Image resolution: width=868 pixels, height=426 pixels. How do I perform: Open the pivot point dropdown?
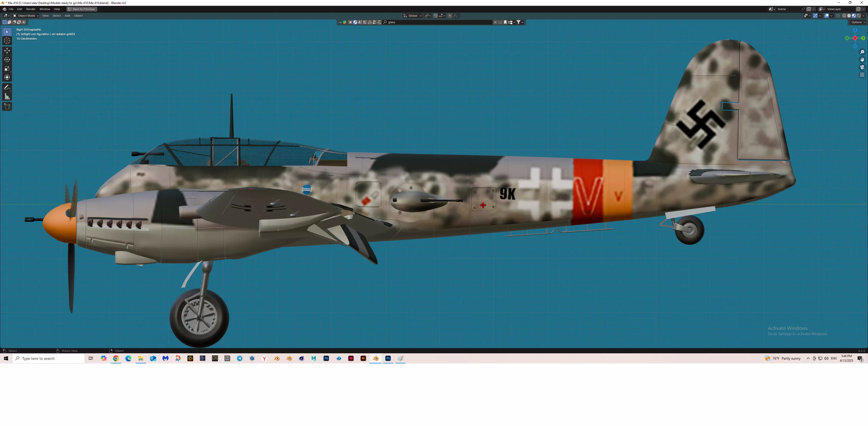428,15
